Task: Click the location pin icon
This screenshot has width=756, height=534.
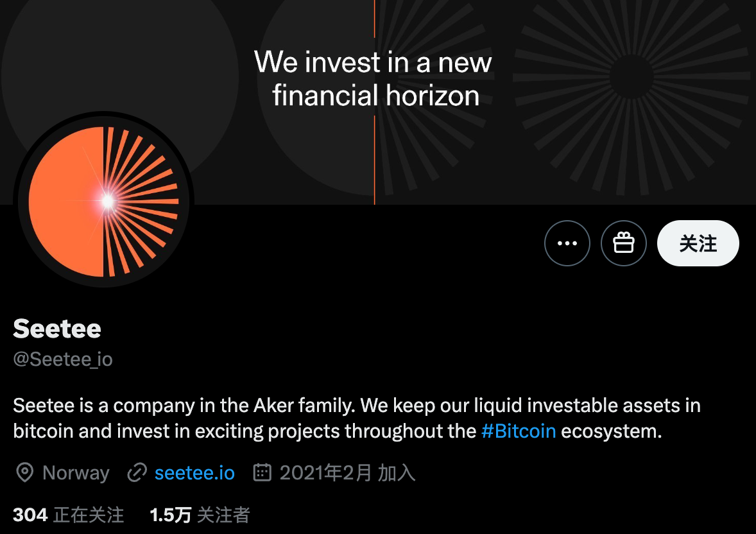Action: click(24, 474)
